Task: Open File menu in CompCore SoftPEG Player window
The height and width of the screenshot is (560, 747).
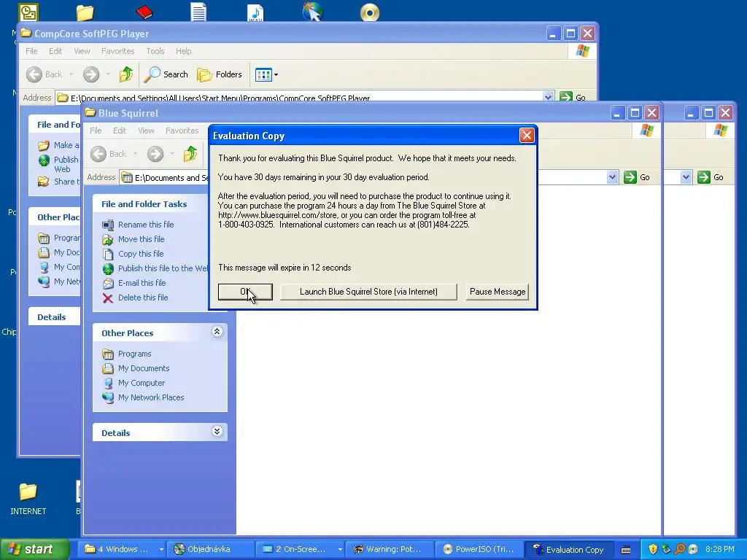Action: tap(31, 51)
